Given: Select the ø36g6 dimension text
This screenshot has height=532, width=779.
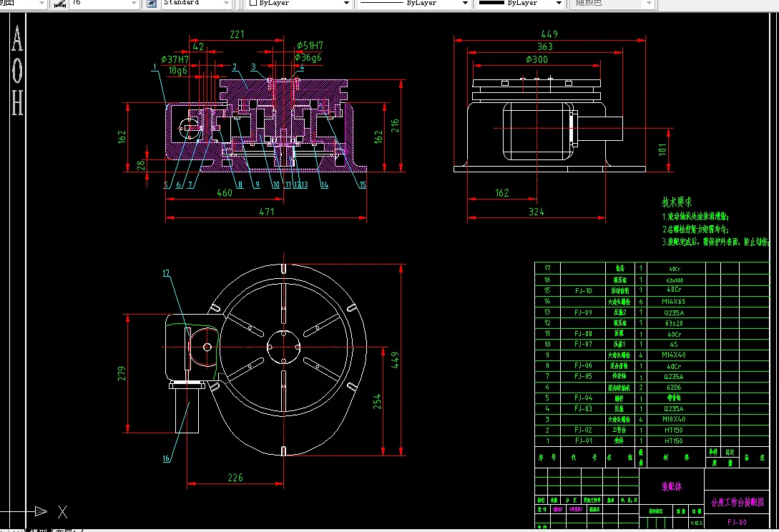Looking at the screenshot, I should [x=308, y=58].
